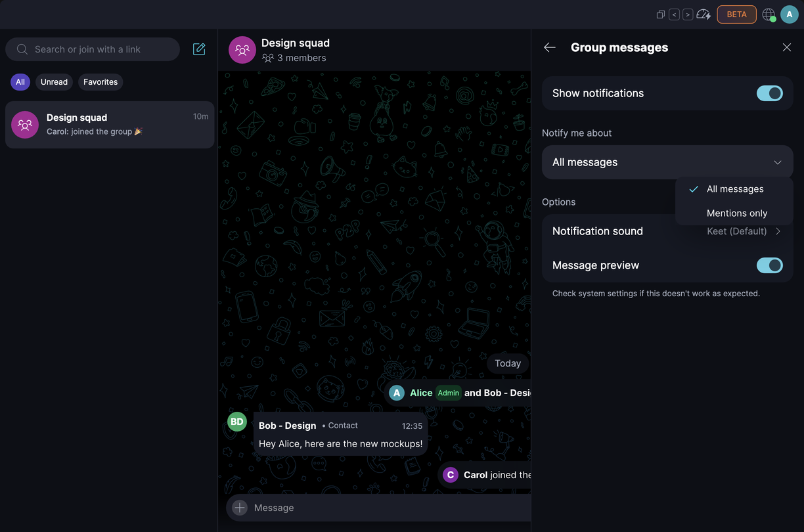Image resolution: width=804 pixels, height=532 pixels.
Task: Click the overlapping windows icon in top bar
Action: 660,14
